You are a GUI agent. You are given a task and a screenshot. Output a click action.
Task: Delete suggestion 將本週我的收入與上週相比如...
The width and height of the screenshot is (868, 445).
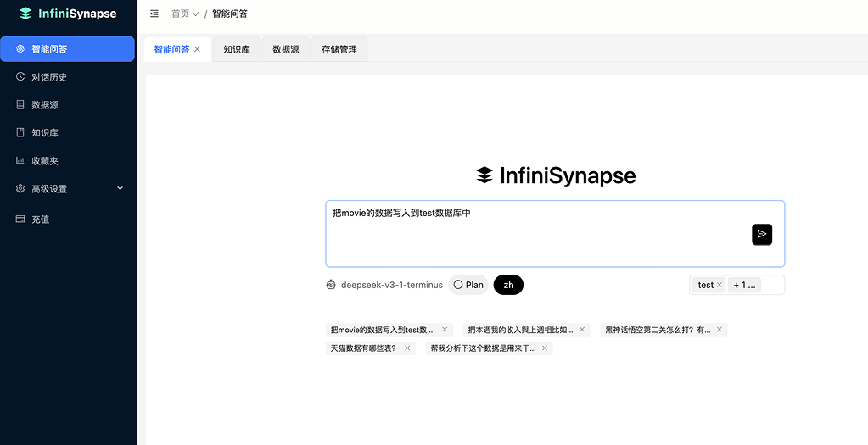(582, 330)
